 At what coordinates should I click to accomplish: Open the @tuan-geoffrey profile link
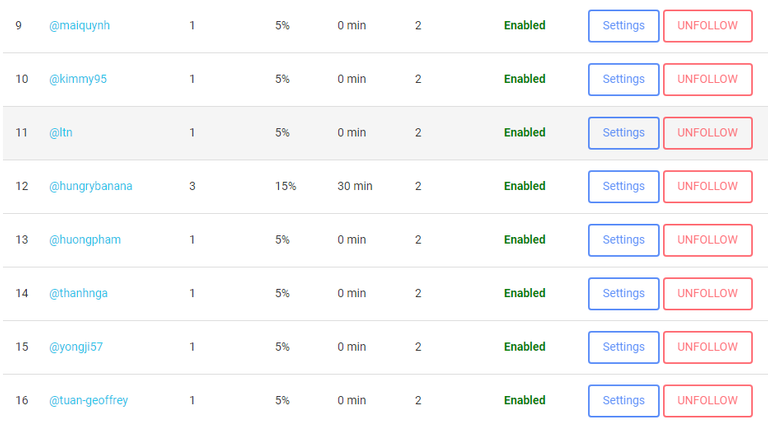[89, 400]
